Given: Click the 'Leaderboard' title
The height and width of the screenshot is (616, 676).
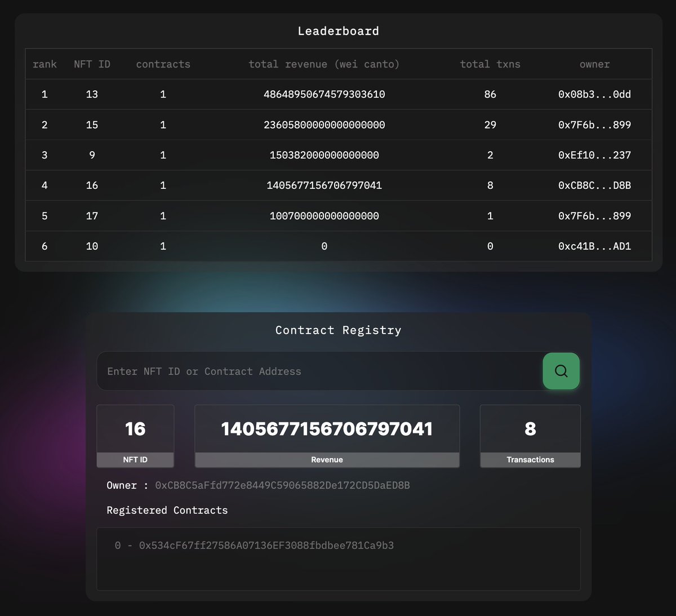Looking at the screenshot, I should pos(338,31).
